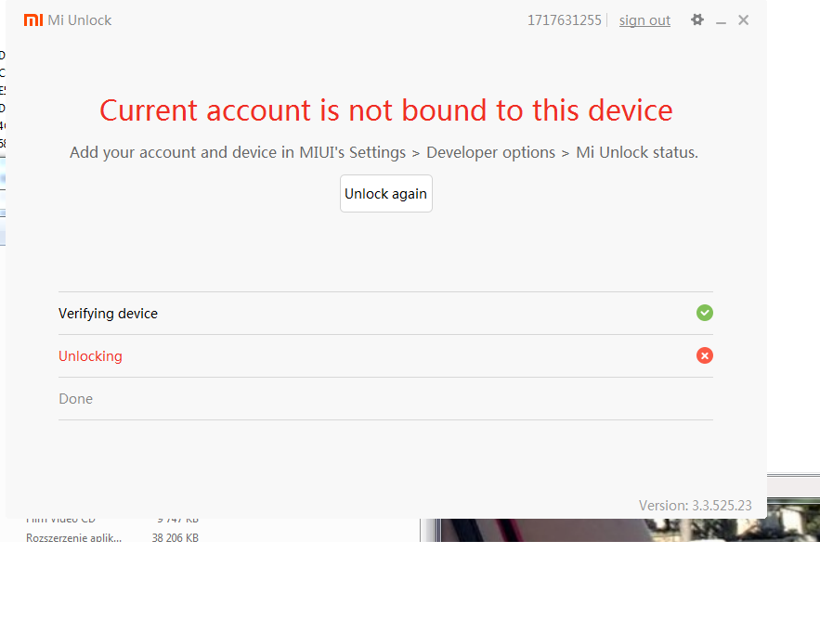Click the red Unlocking step label
This screenshot has height=644, width=820.
point(90,356)
